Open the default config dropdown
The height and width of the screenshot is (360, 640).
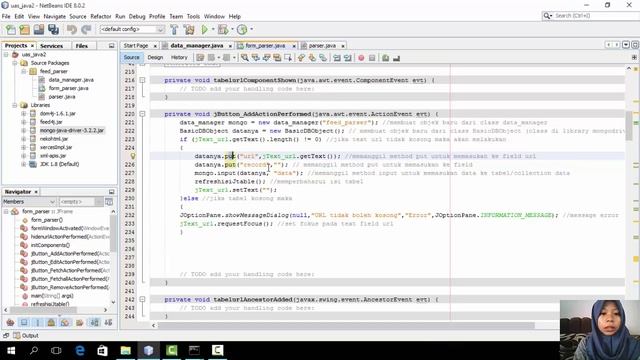click(132, 29)
